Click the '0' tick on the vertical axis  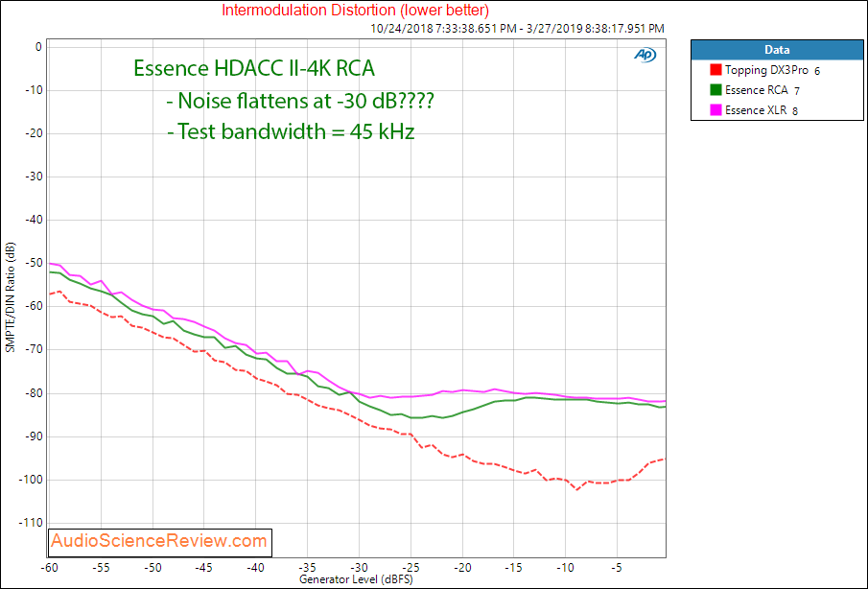38,47
